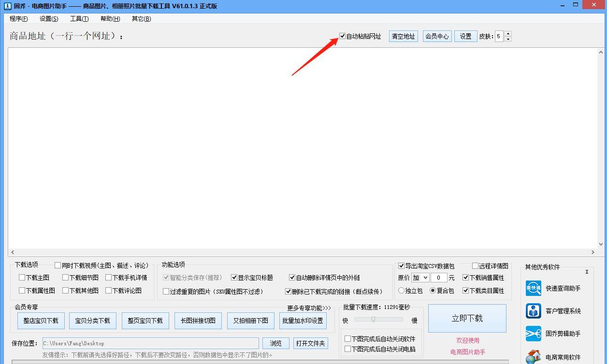
Task: Open the 程序(F) menu
Action: [x=19, y=18]
